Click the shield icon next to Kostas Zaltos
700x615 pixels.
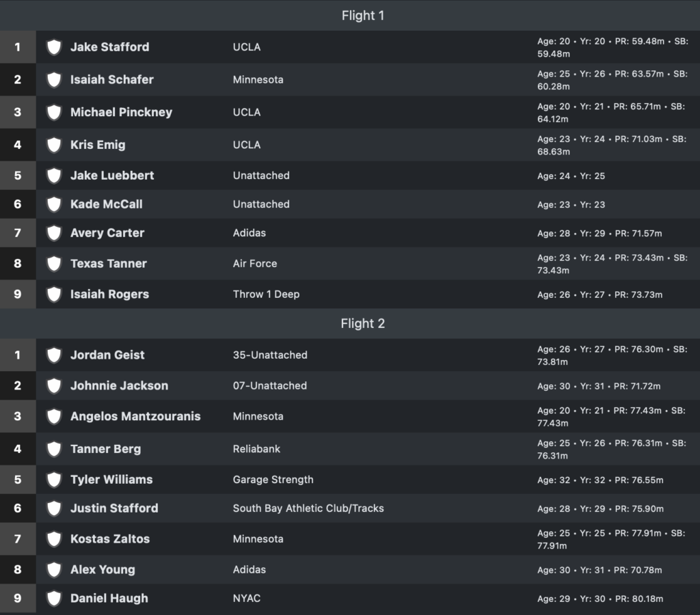tap(54, 539)
